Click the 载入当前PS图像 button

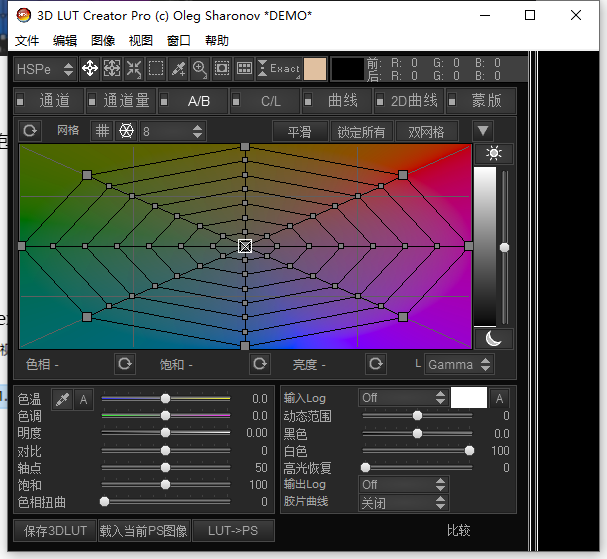click(x=144, y=530)
